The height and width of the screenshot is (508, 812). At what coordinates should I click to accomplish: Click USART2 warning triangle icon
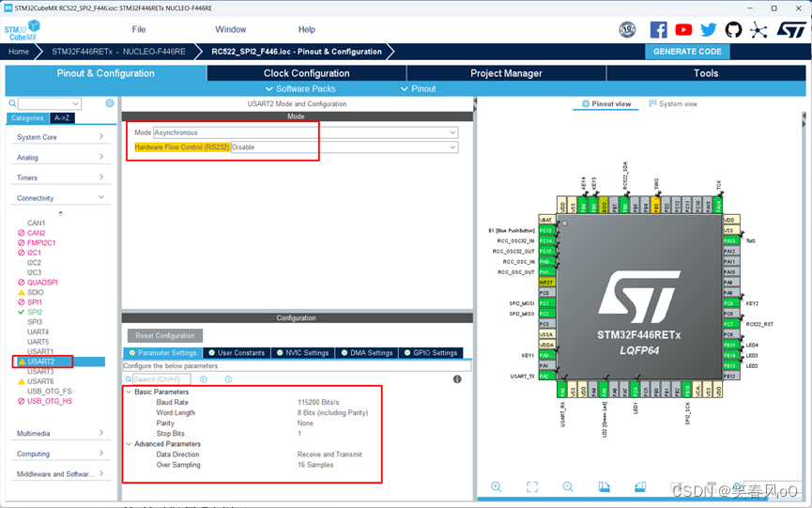click(22, 362)
